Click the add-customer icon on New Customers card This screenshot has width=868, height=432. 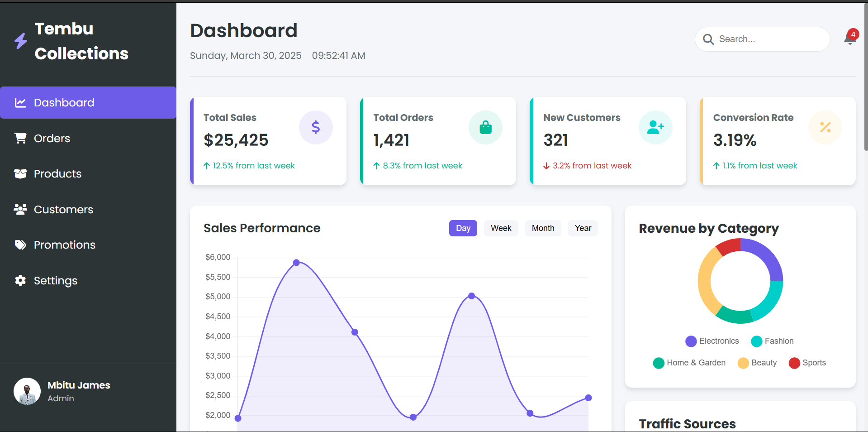click(655, 127)
